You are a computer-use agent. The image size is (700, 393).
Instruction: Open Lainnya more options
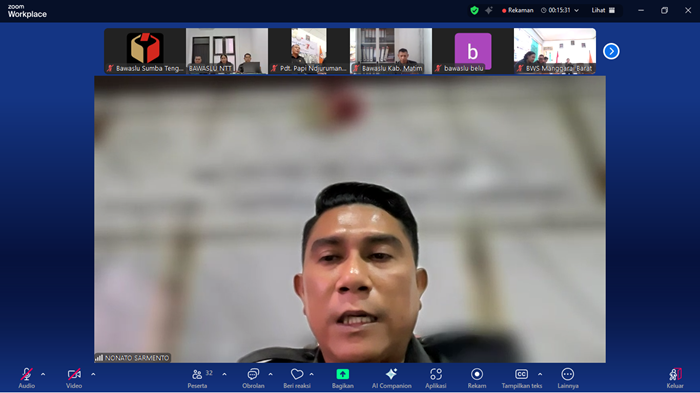click(568, 378)
